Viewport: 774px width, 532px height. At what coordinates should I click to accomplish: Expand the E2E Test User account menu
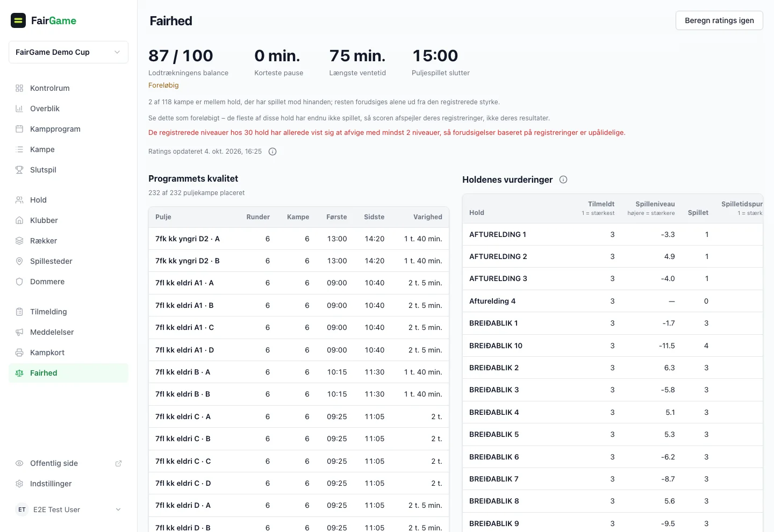click(68, 509)
